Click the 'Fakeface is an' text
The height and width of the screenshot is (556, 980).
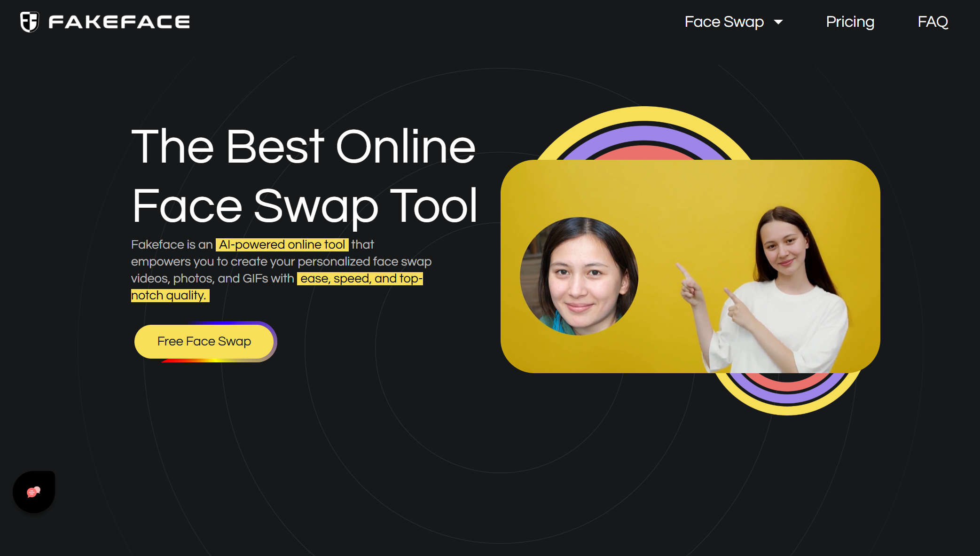172,245
